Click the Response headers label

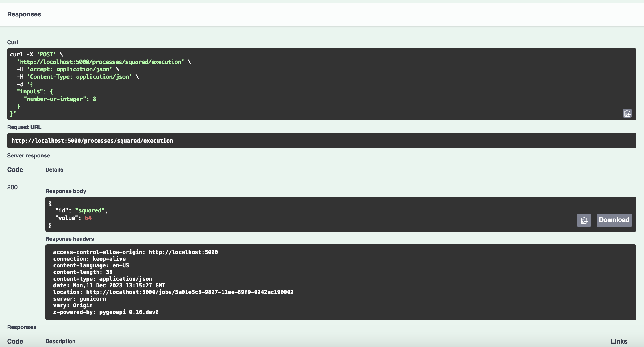click(70, 239)
